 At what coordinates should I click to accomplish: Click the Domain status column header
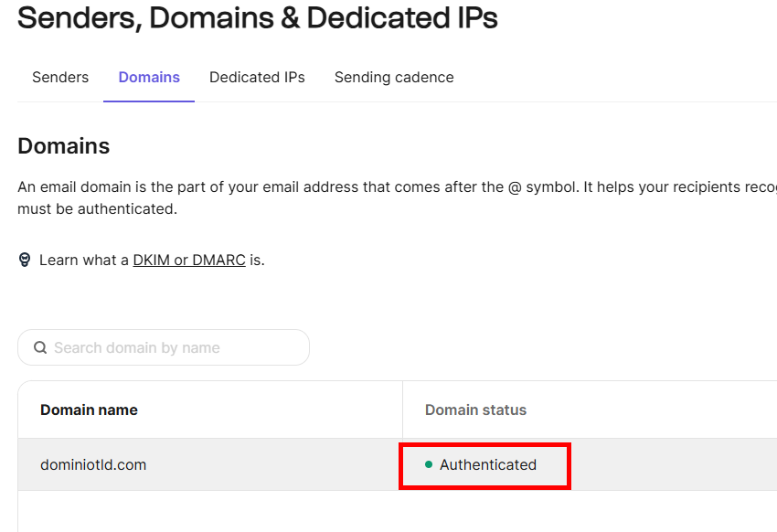coord(475,410)
